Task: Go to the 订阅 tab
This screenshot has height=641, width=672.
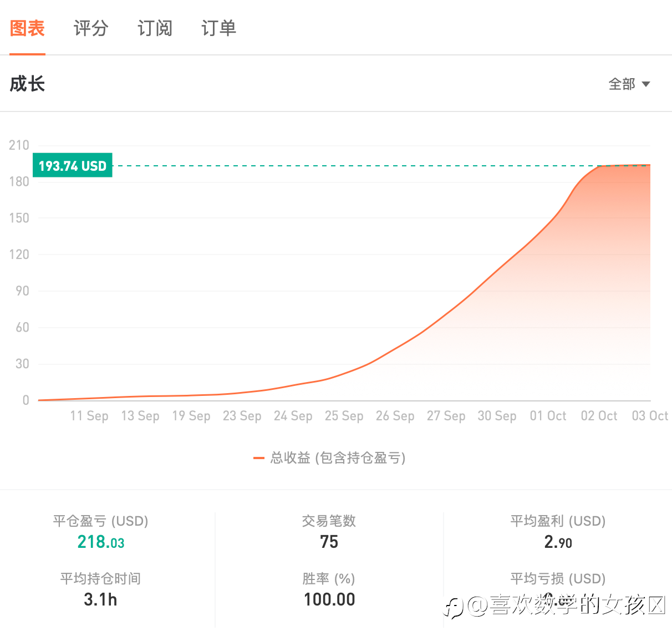Action: pos(155,28)
